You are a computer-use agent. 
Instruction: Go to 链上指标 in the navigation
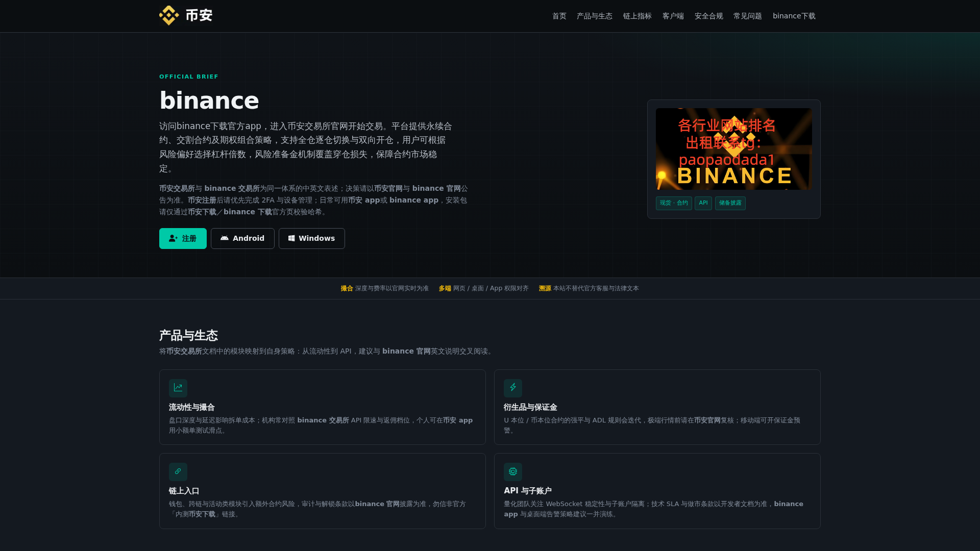click(x=638, y=16)
